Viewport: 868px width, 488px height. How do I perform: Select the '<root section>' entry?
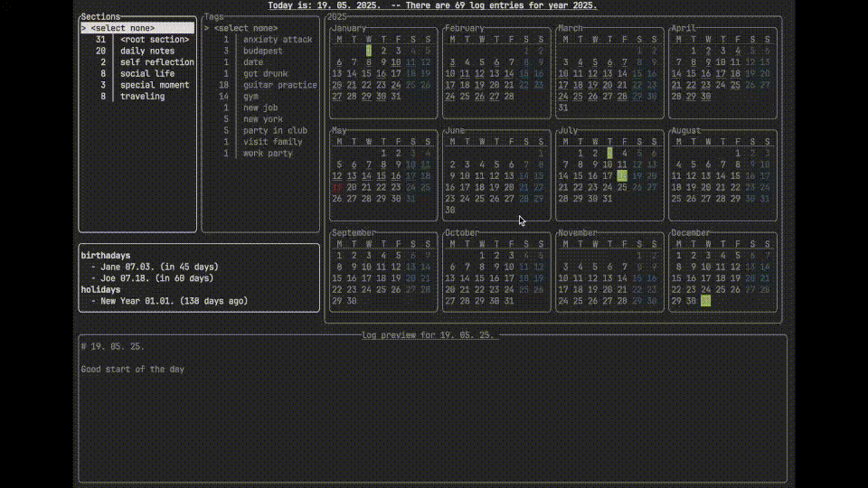(x=155, y=40)
